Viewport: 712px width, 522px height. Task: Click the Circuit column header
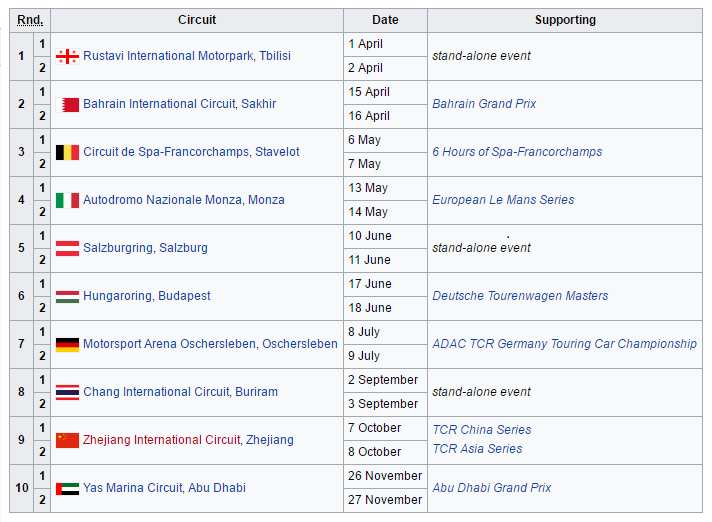(x=197, y=20)
